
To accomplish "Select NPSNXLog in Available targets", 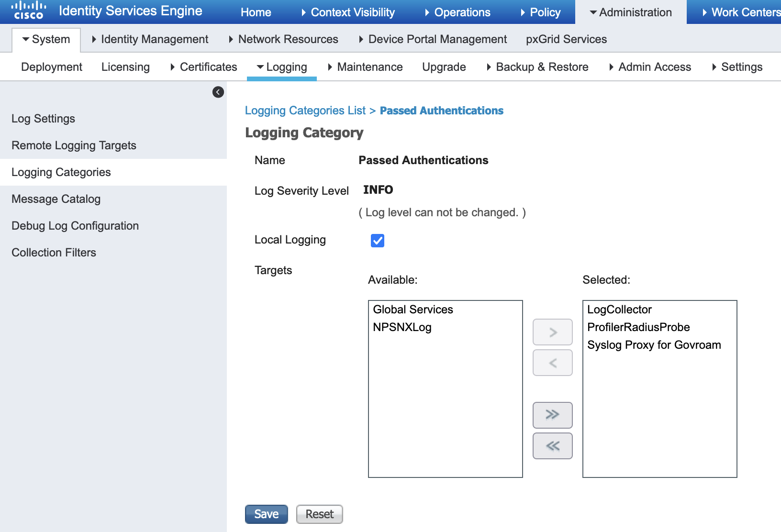I will (402, 327).
